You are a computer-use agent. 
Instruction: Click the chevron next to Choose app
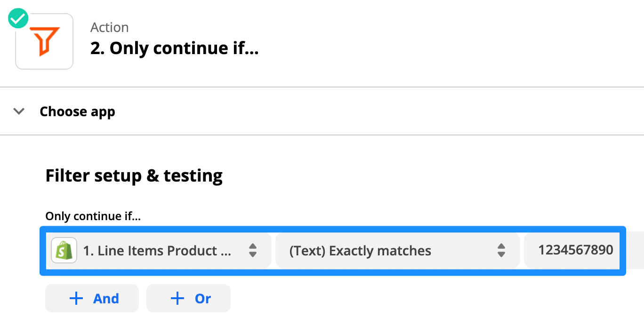[x=18, y=111]
